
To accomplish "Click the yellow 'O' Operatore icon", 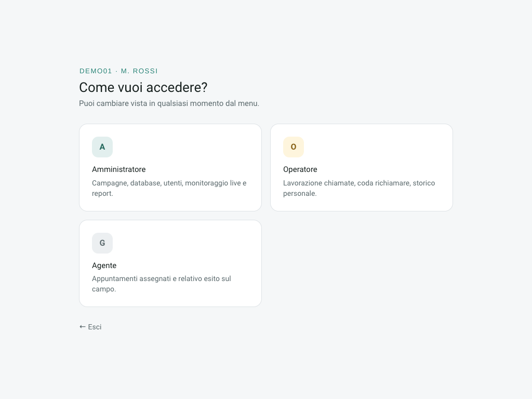I will [x=294, y=147].
